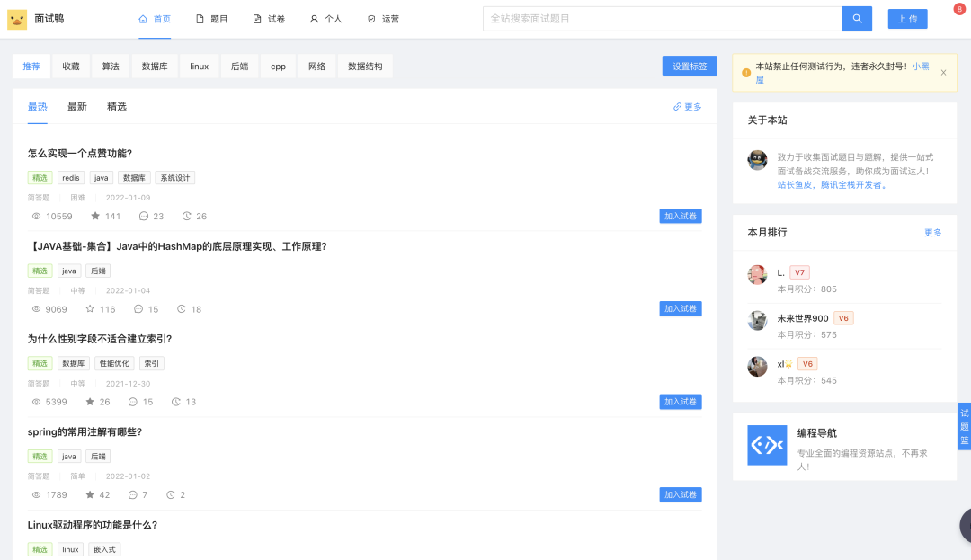Add 点赞功能 question to 试卷

[x=680, y=216]
